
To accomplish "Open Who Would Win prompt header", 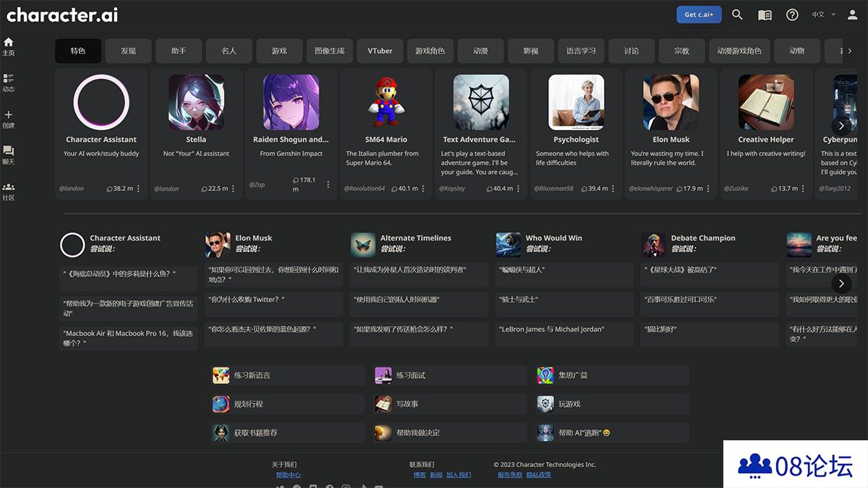I will (540, 243).
